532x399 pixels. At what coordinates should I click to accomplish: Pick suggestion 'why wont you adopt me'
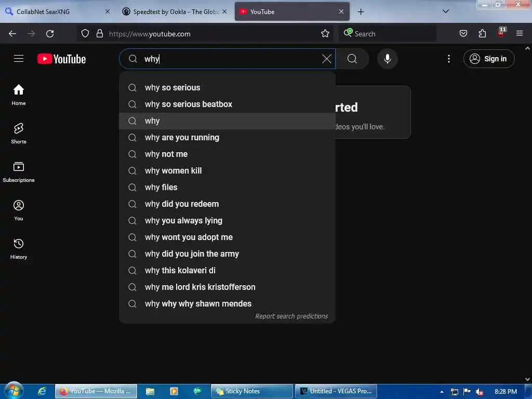click(x=228, y=237)
